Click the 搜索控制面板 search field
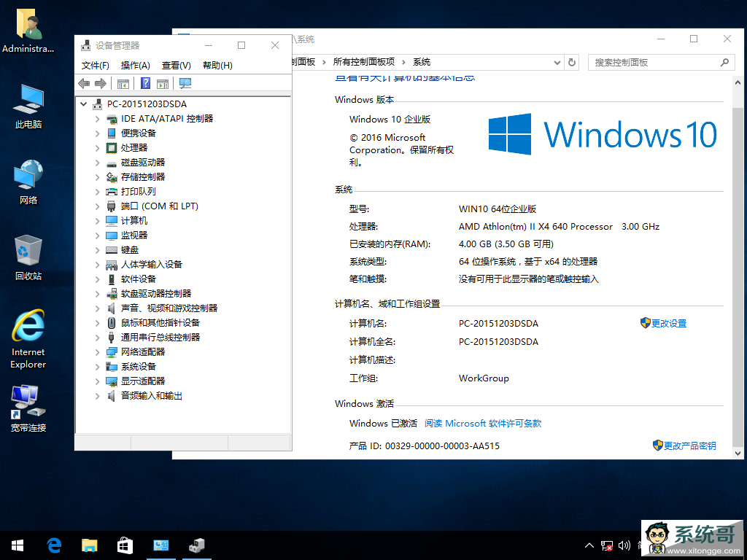This screenshot has width=747, height=560. (662, 63)
